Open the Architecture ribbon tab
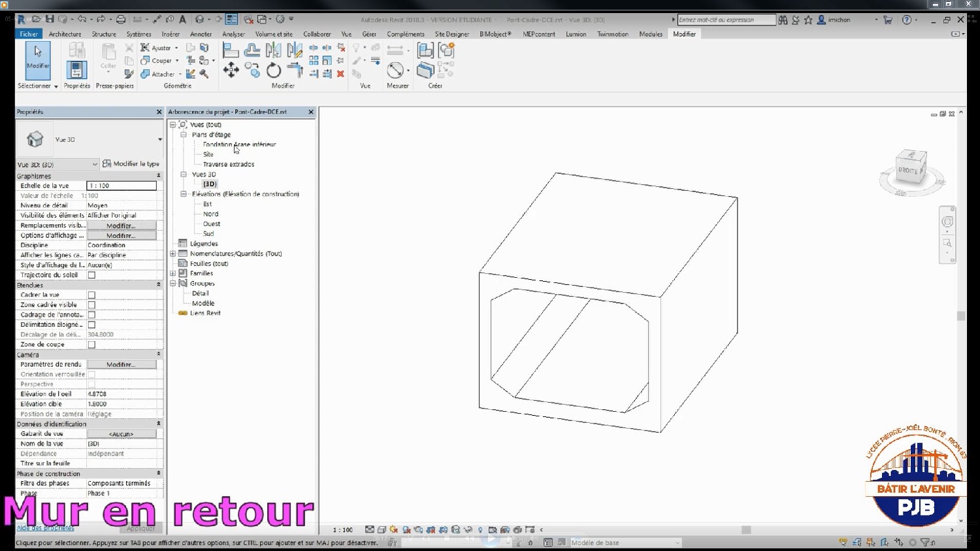 click(65, 34)
